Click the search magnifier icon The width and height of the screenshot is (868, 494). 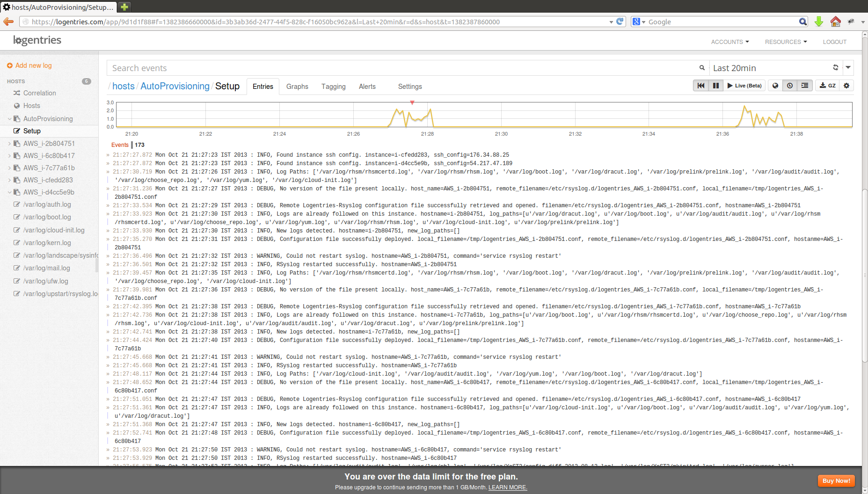tap(702, 68)
